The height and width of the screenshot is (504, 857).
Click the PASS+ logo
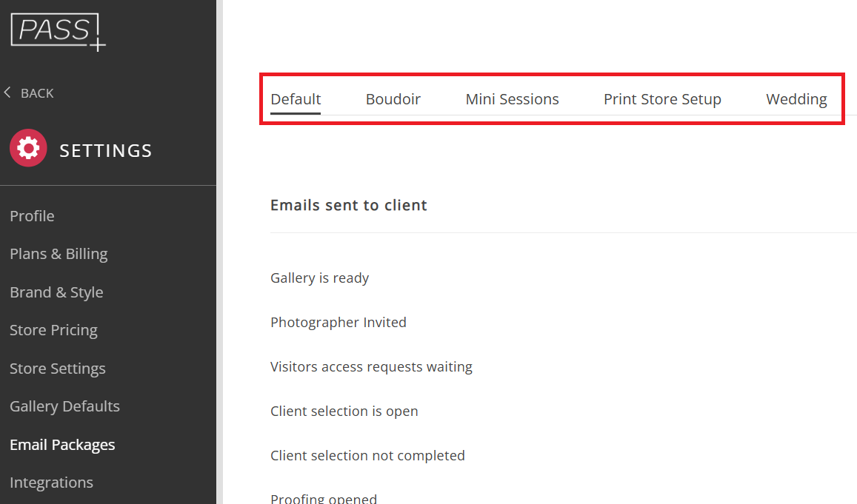[58, 32]
